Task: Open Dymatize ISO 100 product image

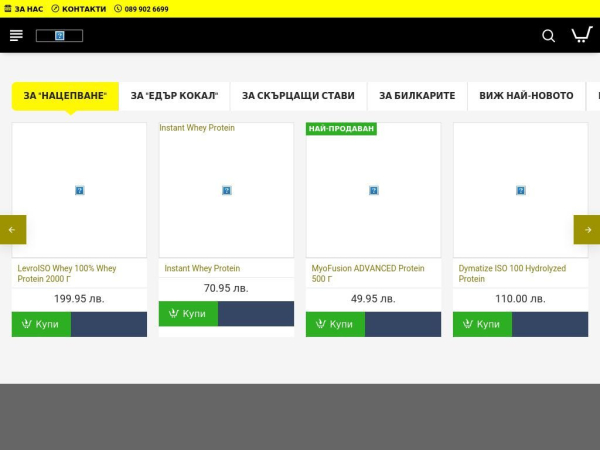Action: [x=520, y=190]
